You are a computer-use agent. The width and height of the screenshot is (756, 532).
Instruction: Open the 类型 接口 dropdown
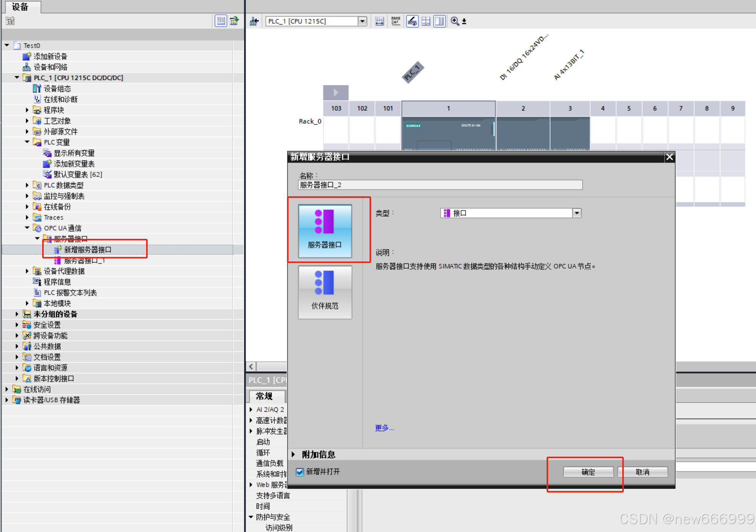click(577, 213)
